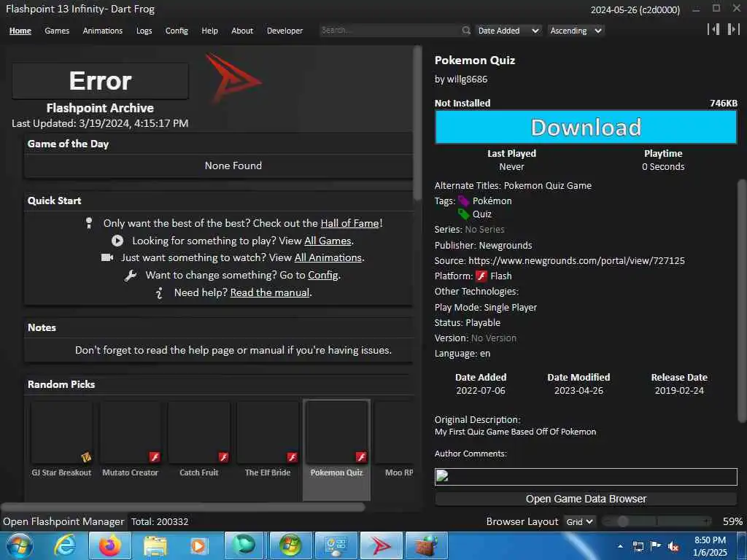The image size is (747, 560).
Task: Click the search magnifier icon
Action: [x=466, y=31]
